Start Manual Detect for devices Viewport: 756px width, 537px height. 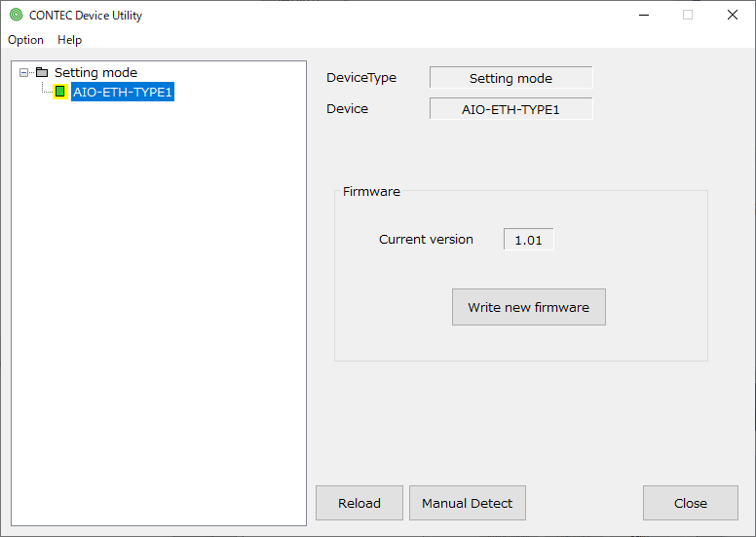pyautogui.click(x=467, y=503)
